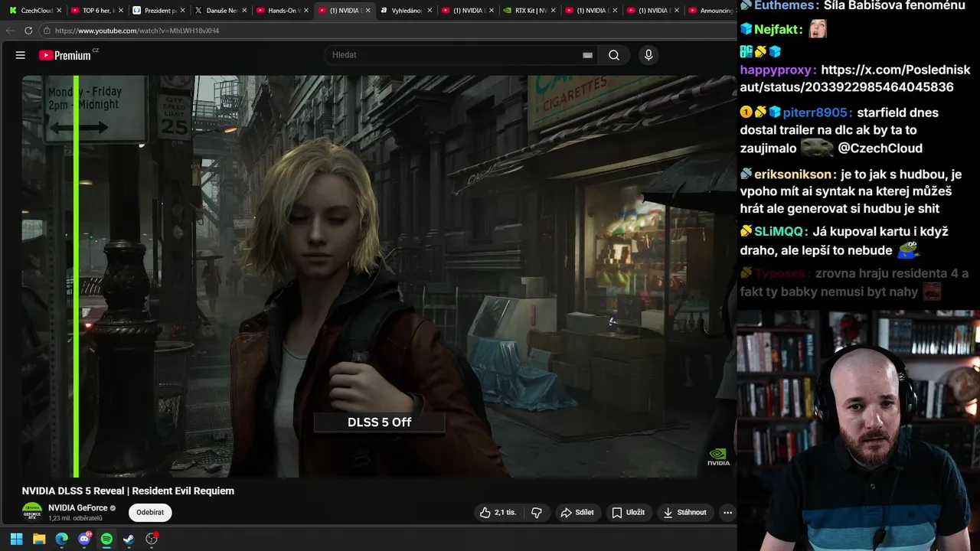980x551 pixels.
Task: Click the Euthemes username in chat
Action: coord(784,5)
